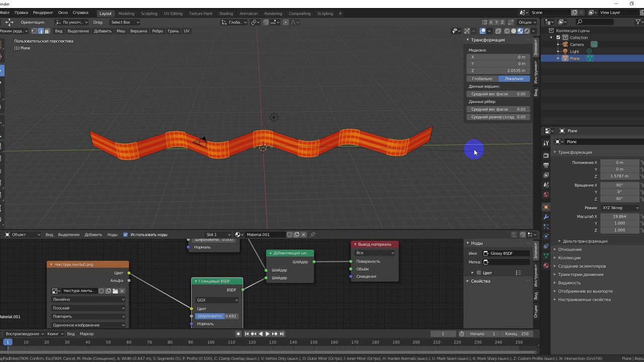The width and height of the screenshot is (644, 362).
Task: Switch to solid viewport shading
Action: tap(514, 31)
